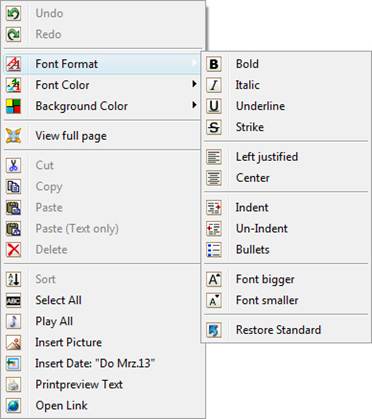Click the Open Link globe icon
Image resolution: width=372 pixels, height=419 pixels.
pyautogui.click(x=13, y=406)
